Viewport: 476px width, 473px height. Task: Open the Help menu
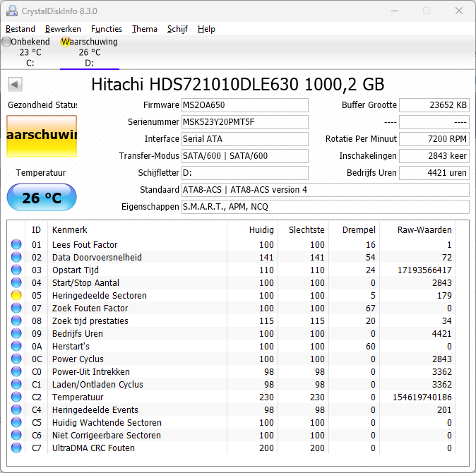(x=206, y=29)
